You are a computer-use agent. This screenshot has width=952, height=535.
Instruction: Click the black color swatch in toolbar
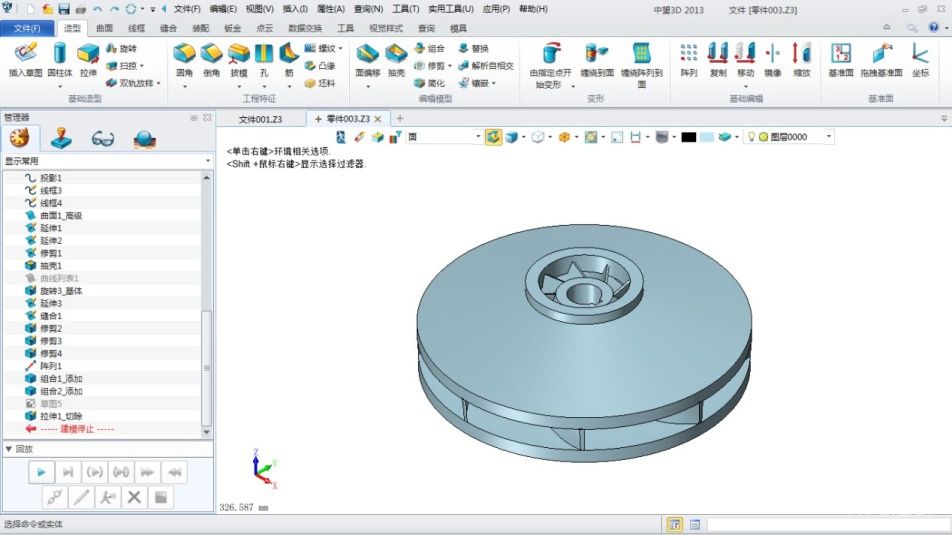click(x=688, y=136)
